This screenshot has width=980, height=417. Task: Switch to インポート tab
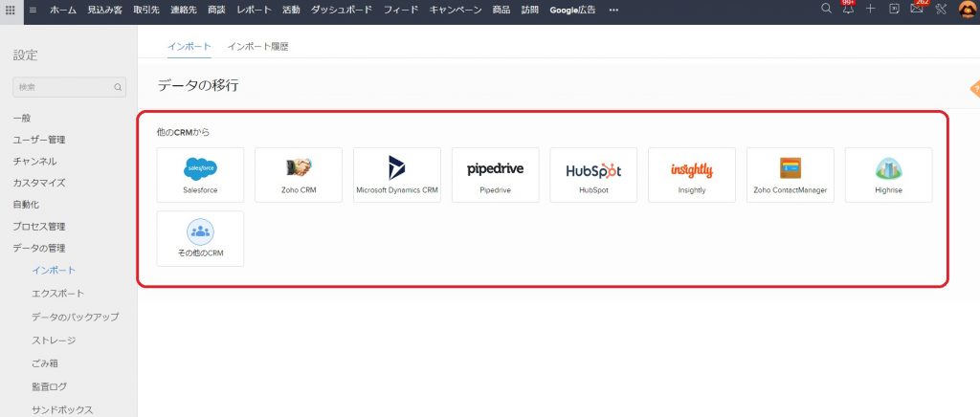tap(189, 47)
